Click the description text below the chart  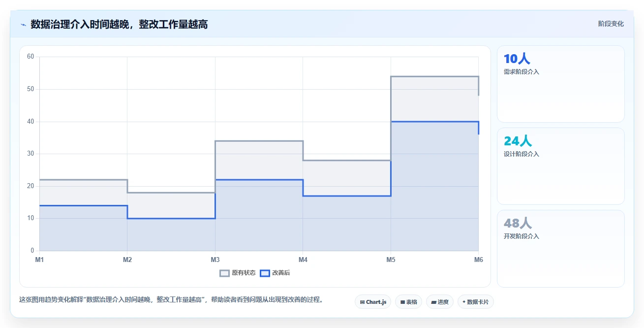point(172,299)
